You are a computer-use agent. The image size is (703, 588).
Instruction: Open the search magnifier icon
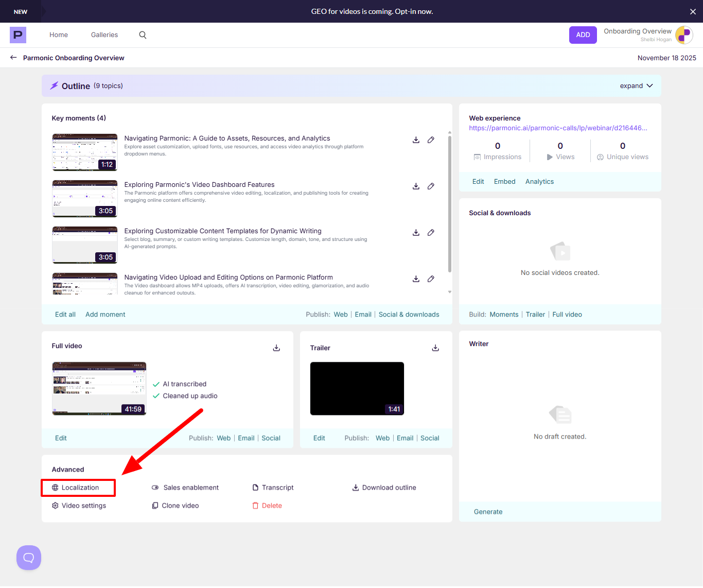[143, 35]
